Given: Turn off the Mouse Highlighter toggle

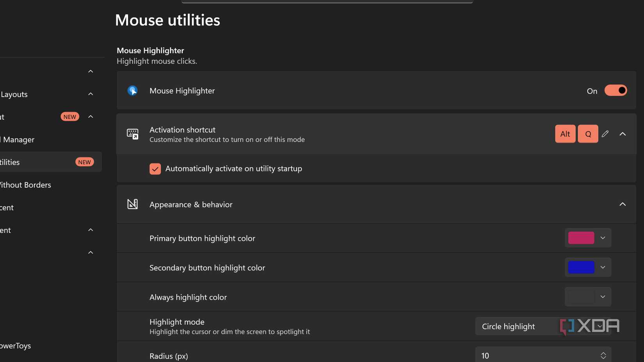Looking at the screenshot, I should (x=616, y=90).
